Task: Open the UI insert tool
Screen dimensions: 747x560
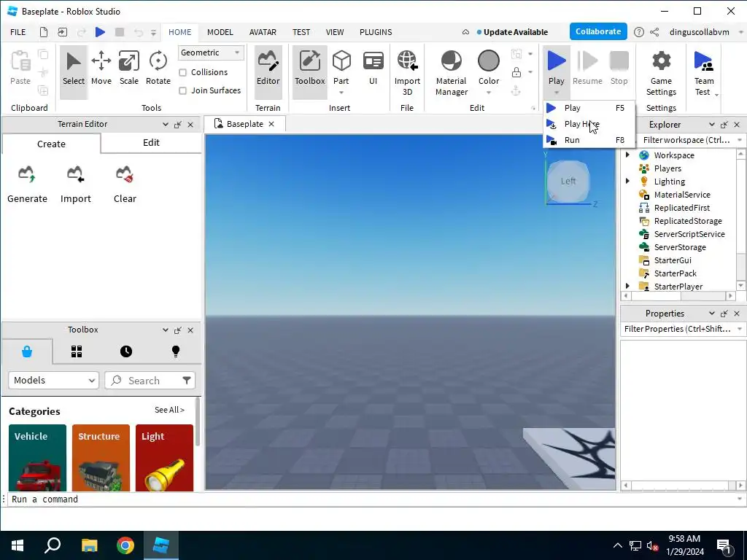Action: [x=373, y=69]
